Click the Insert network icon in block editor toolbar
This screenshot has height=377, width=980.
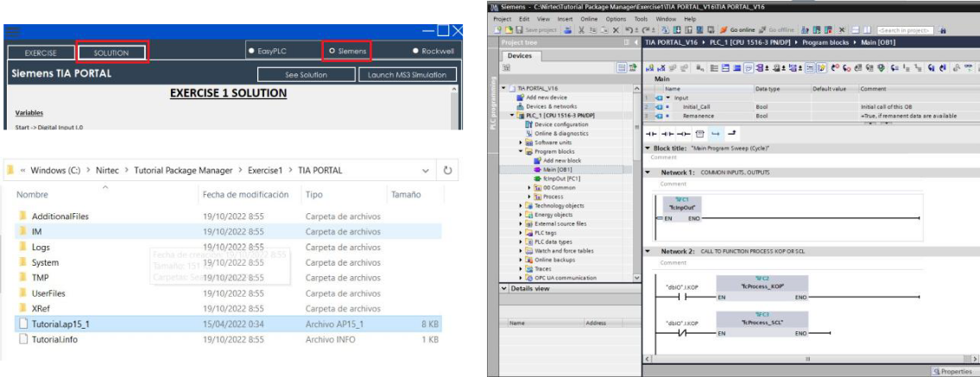650,67
